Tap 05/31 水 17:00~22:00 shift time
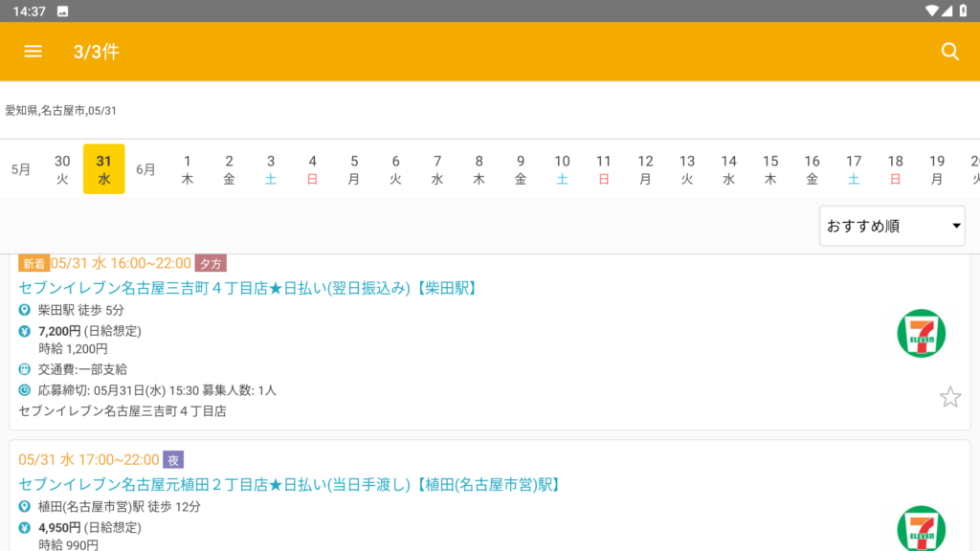 89,460
